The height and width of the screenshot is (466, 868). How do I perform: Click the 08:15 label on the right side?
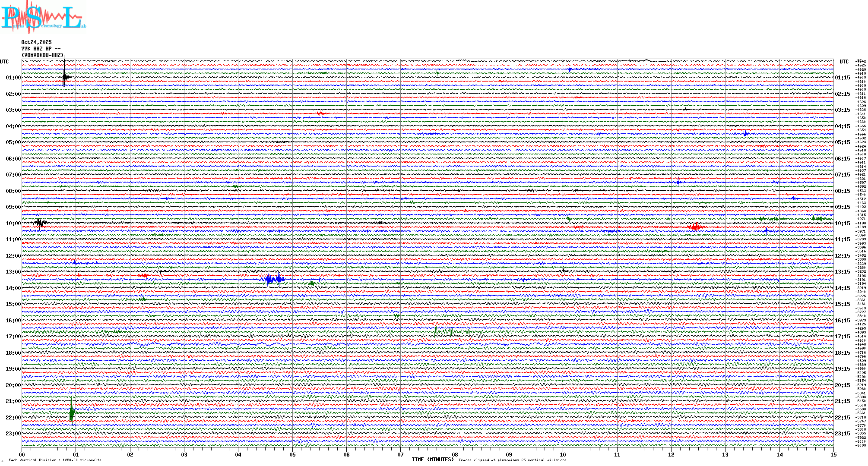(842, 191)
